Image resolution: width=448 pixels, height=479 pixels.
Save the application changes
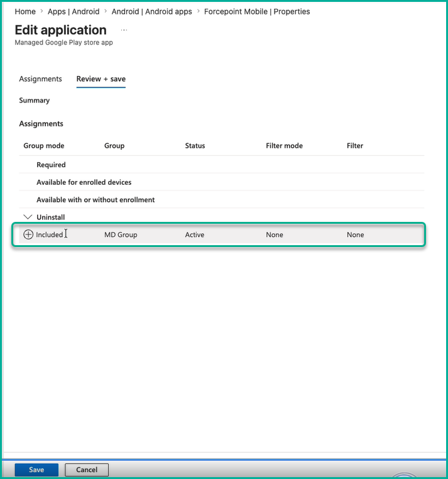(36, 470)
